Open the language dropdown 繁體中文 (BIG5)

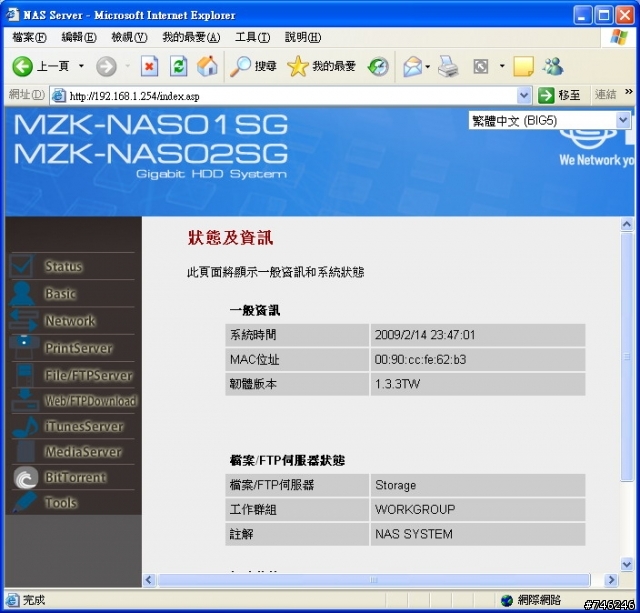tap(549, 120)
